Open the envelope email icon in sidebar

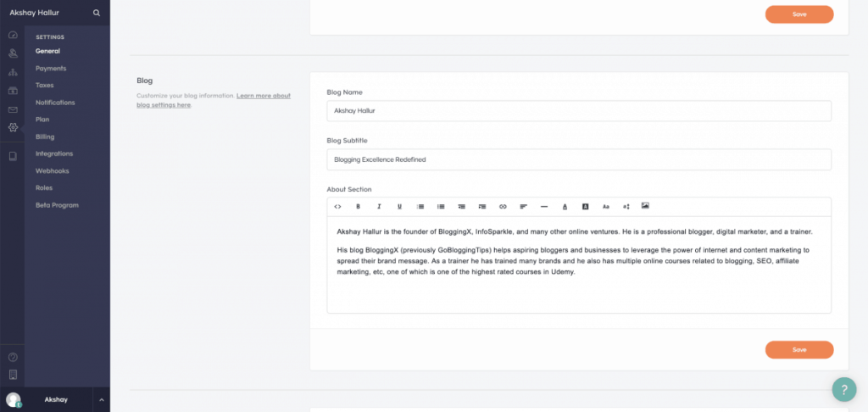click(13, 109)
